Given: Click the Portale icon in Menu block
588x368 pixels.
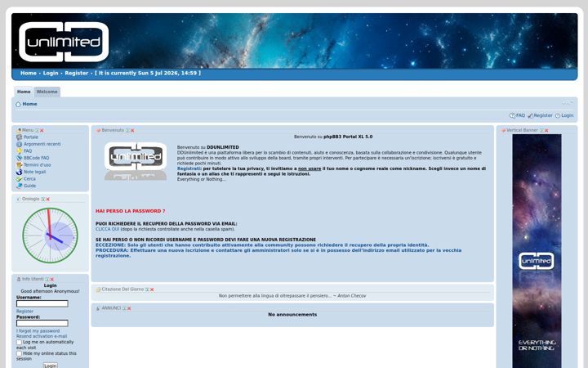Looking at the screenshot, I should point(19,137).
